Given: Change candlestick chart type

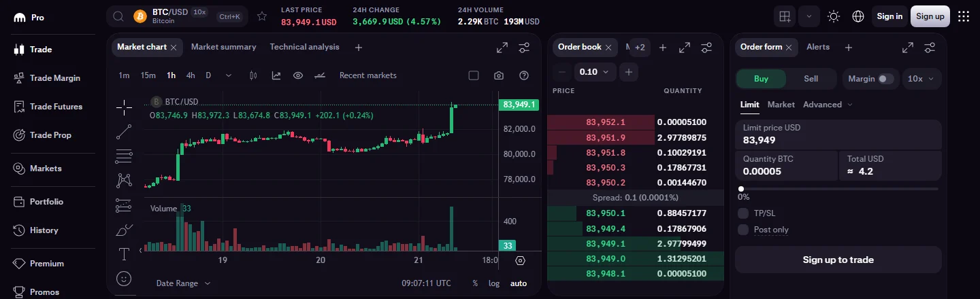Looking at the screenshot, I should (x=253, y=75).
